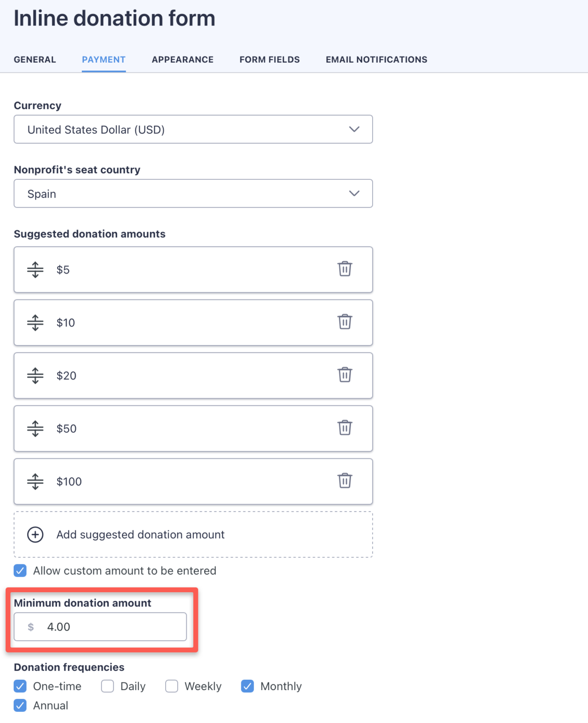Enable the Weekly donation frequency
This screenshot has height=723, width=588.
pos(171,686)
